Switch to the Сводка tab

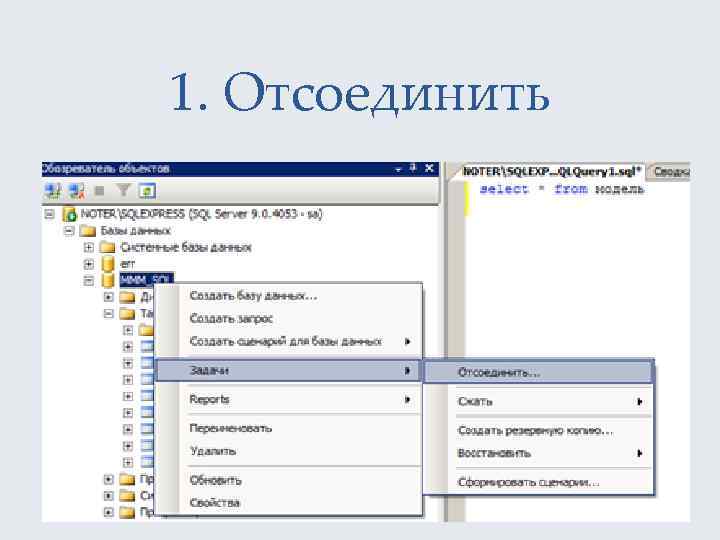click(x=670, y=172)
